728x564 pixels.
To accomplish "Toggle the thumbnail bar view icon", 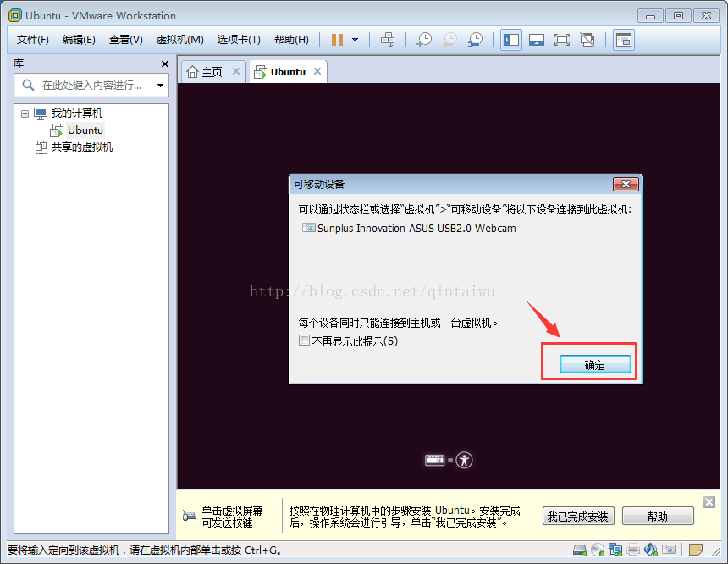I will pyautogui.click(x=537, y=40).
